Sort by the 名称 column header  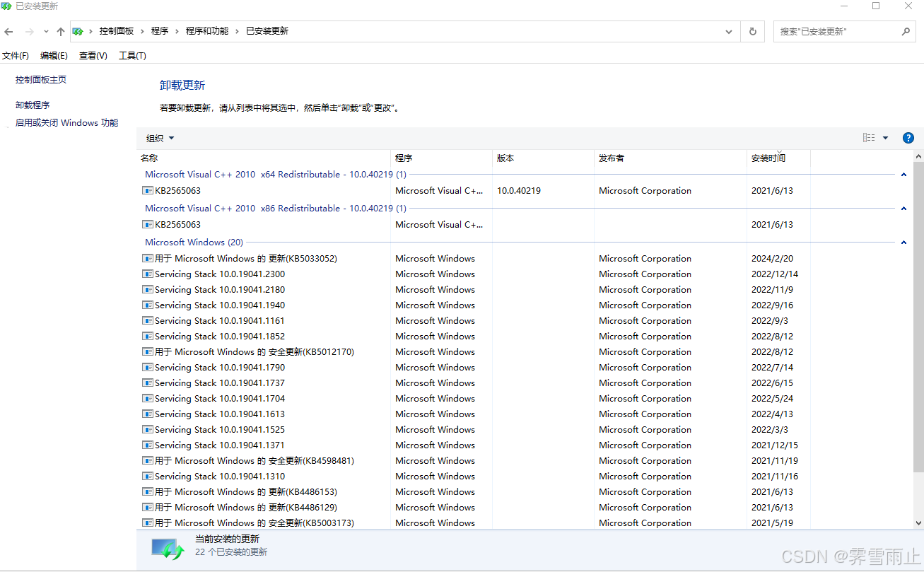[264, 158]
